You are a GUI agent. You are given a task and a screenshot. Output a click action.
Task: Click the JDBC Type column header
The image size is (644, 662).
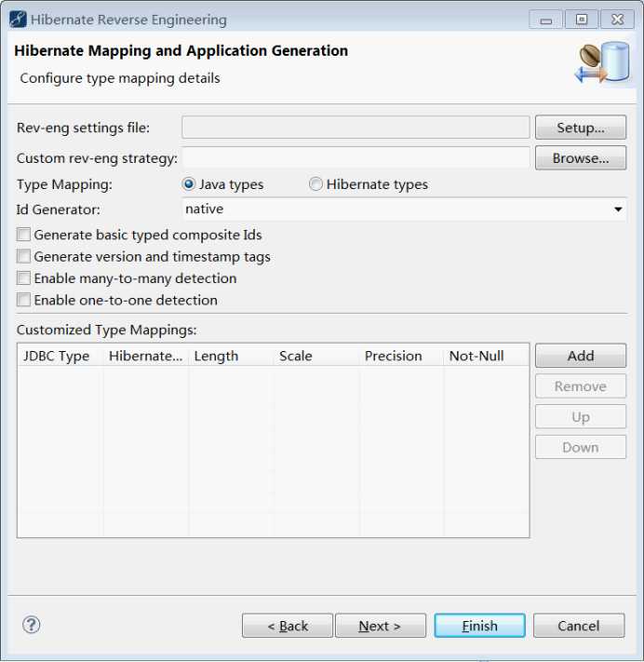(x=60, y=356)
